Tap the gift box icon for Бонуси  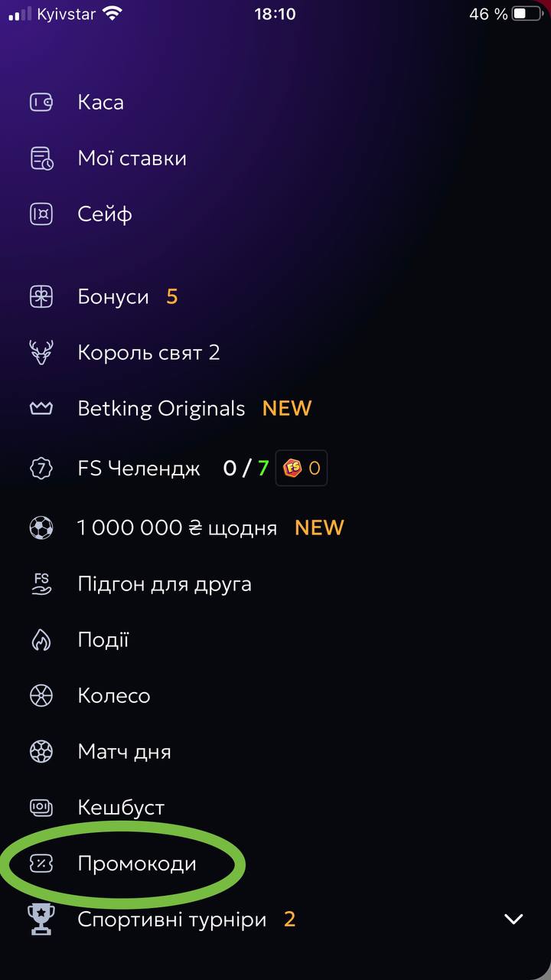[41, 297]
